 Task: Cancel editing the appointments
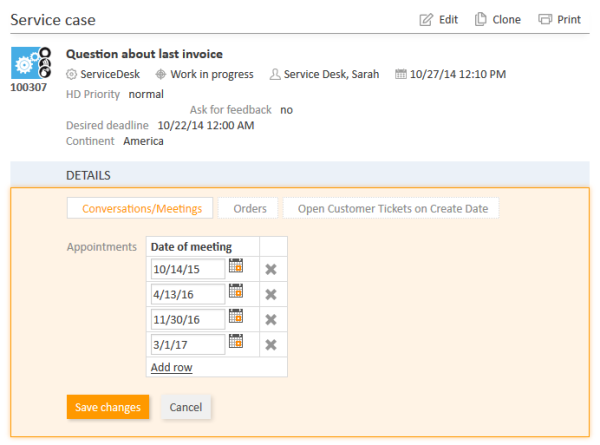[x=186, y=407]
